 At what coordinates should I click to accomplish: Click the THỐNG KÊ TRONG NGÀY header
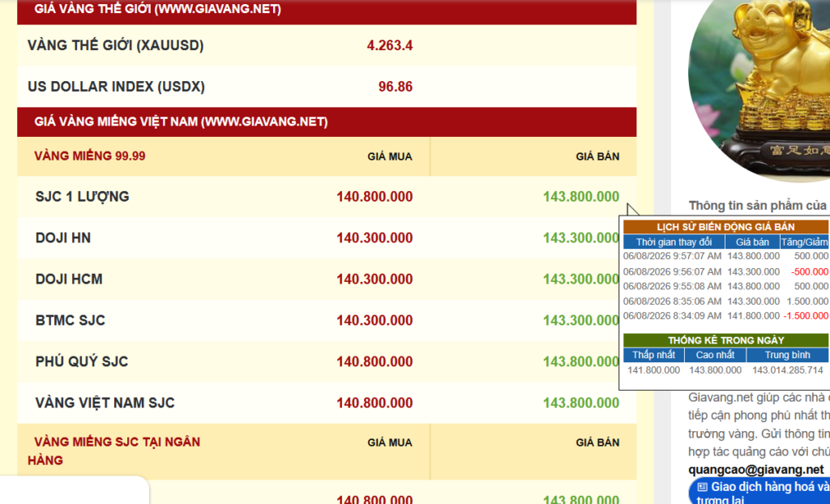pos(725,340)
